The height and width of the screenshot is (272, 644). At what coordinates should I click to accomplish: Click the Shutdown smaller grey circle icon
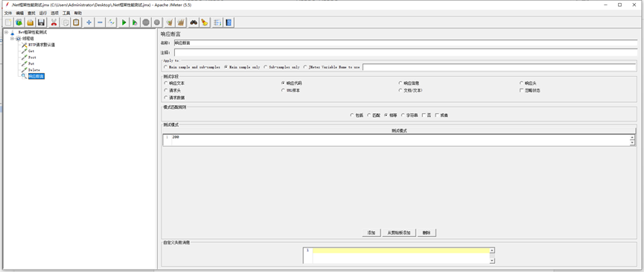pyautogui.click(x=157, y=22)
